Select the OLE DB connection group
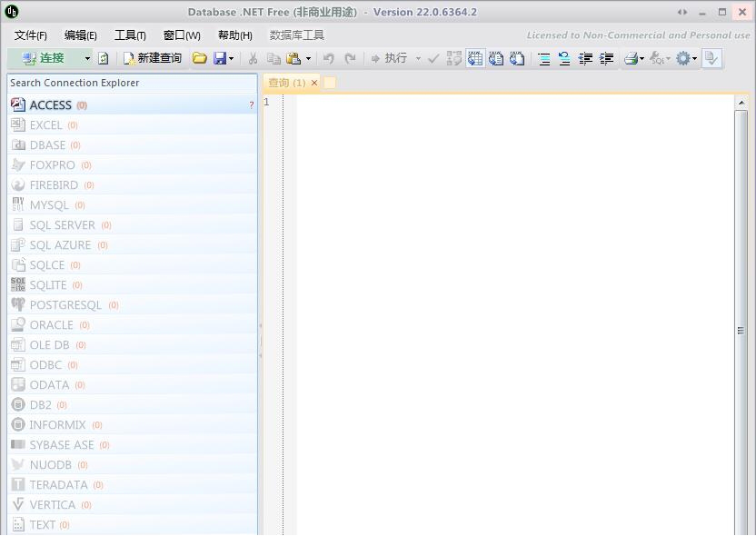 (132, 345)
